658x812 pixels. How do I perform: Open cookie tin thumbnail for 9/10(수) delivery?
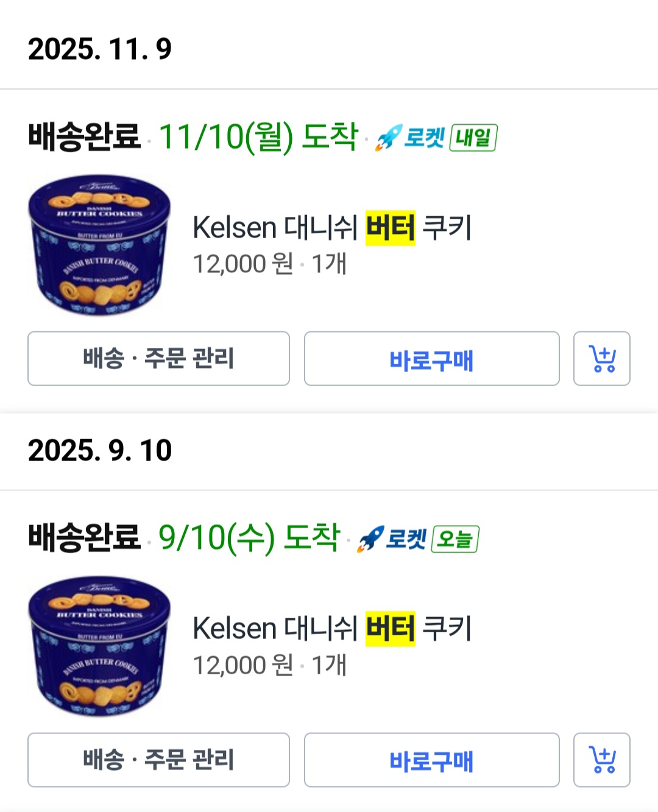(x=99, y=646)
